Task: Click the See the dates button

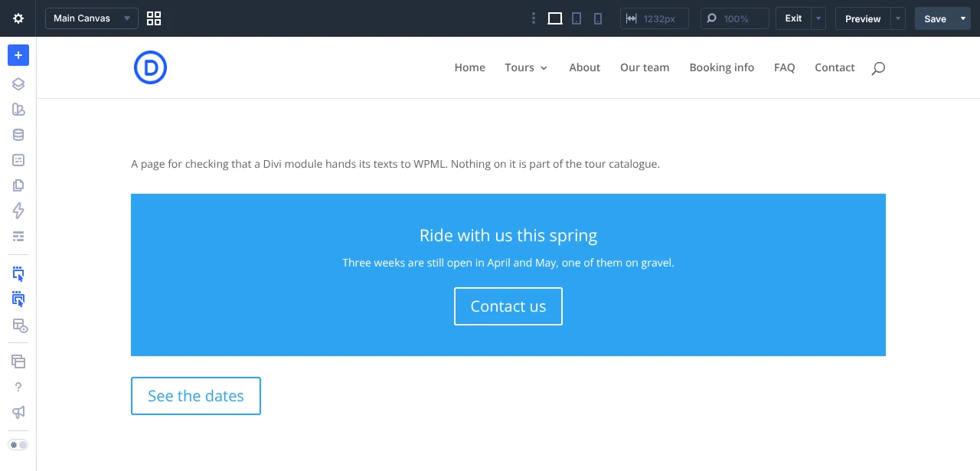Action: click(x=196, y=396)
